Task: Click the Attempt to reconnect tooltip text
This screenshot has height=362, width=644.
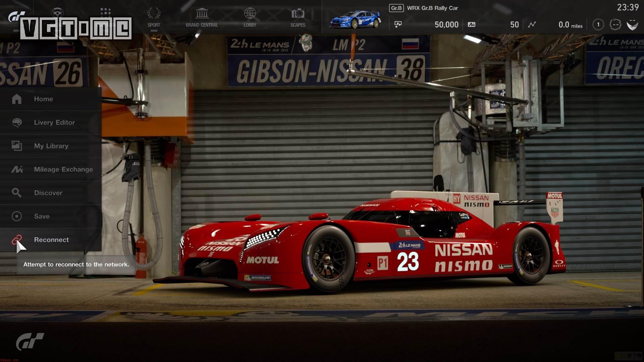Action: coord(76,264)
